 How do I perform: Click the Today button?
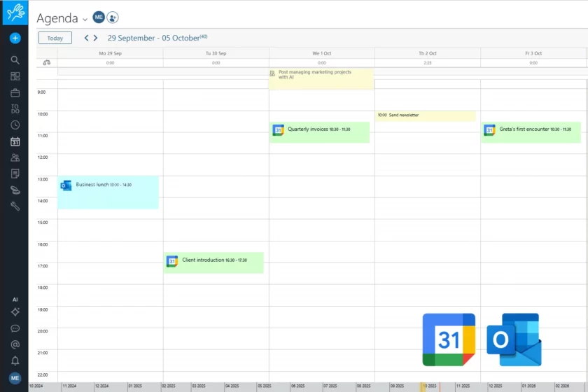55,38
